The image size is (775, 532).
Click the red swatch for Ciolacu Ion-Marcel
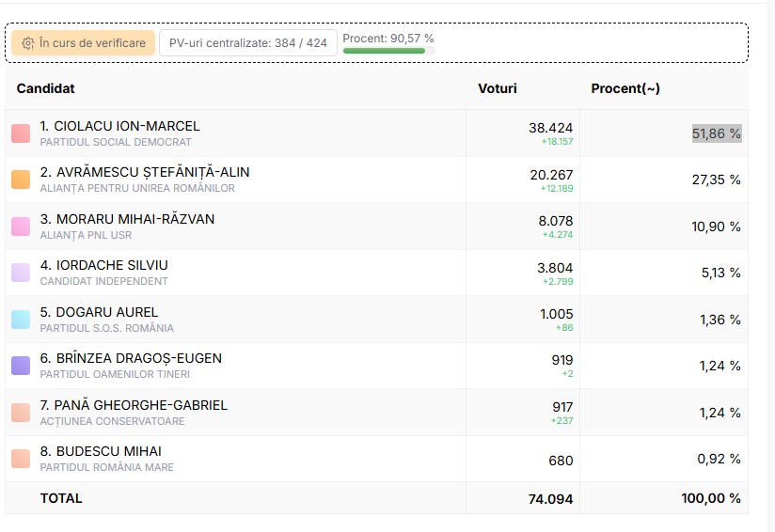click(x=21, y=133)
